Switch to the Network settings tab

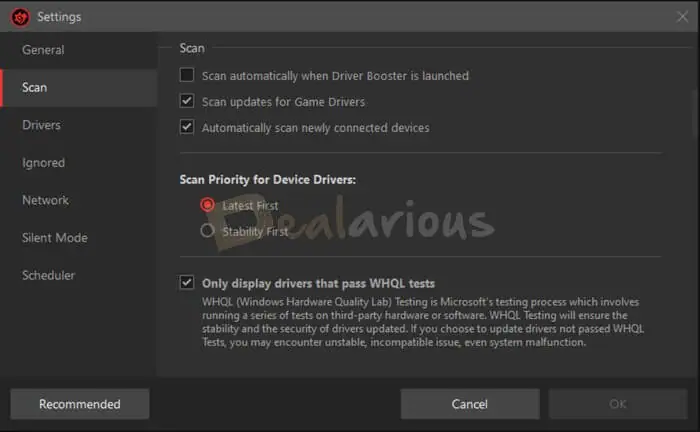(45, 200)
